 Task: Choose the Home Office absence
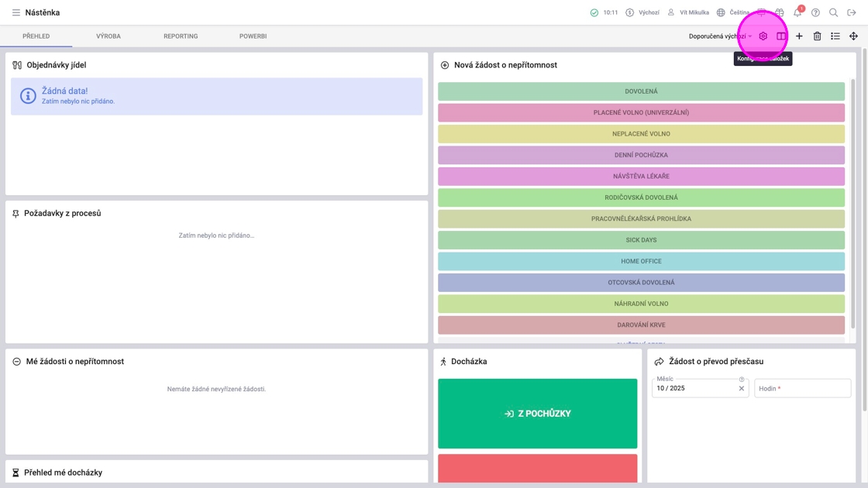(641, 261)
